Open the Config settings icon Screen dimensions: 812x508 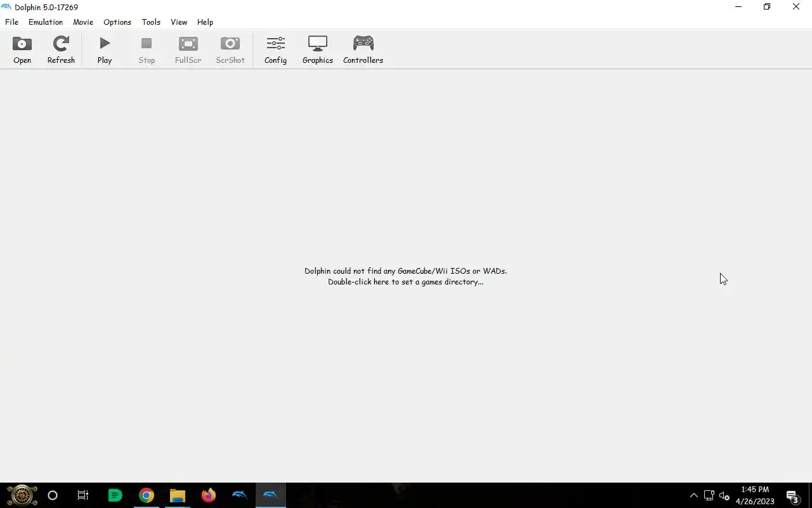pos(275,50)
